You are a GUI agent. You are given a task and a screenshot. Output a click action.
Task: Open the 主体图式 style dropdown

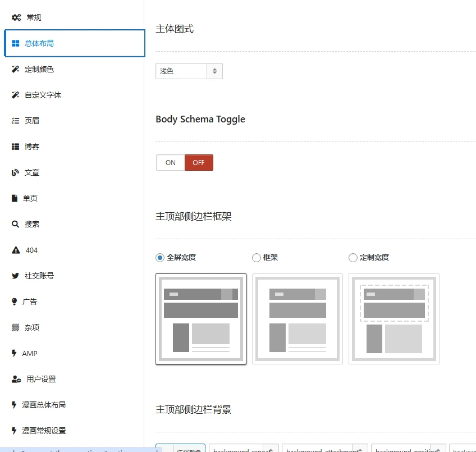point(189,71)
